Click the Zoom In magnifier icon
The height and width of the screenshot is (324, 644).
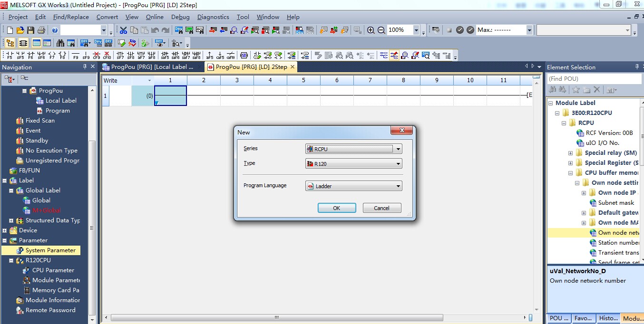click(x=371, y=30)
